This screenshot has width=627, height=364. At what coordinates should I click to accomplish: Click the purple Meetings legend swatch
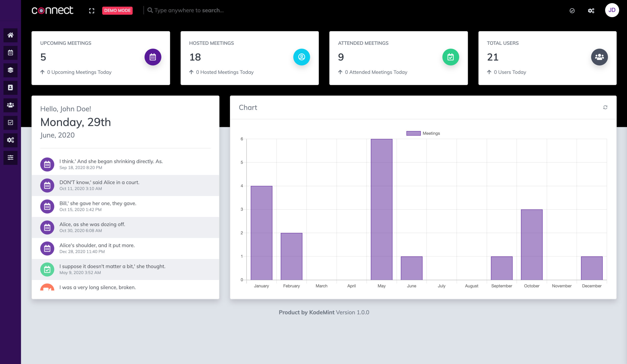click(413, 133)
